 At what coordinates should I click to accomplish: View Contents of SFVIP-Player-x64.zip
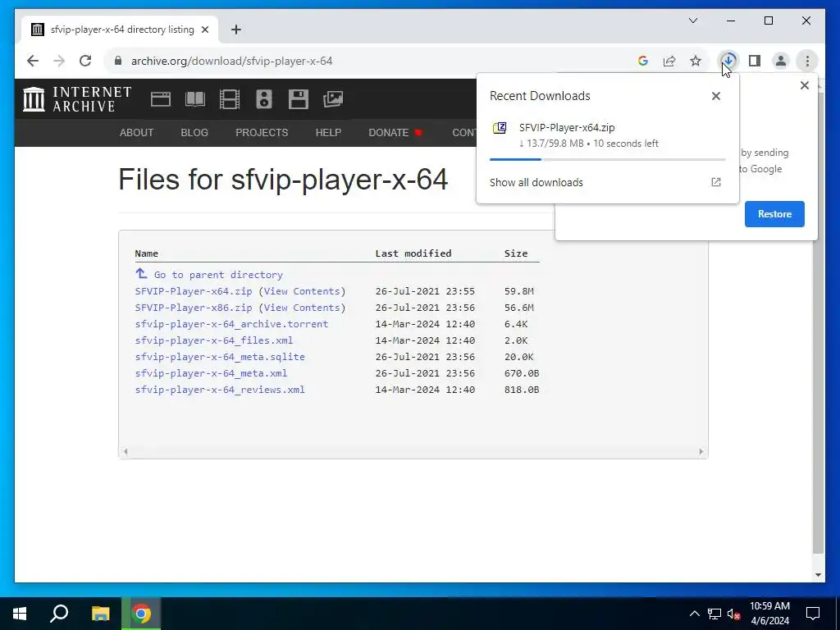point(302,291)
